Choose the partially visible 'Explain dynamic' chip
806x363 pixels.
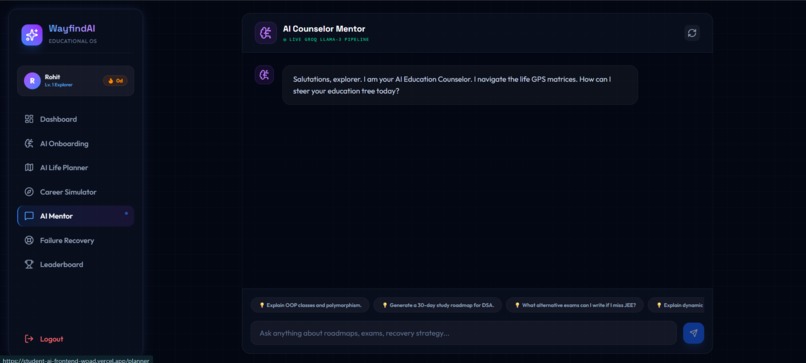click(676, 305)
